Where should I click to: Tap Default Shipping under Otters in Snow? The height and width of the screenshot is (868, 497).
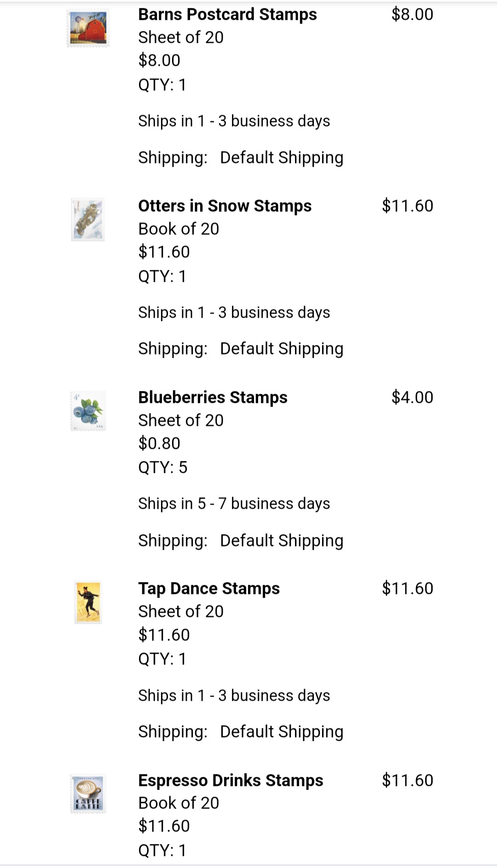282,349
